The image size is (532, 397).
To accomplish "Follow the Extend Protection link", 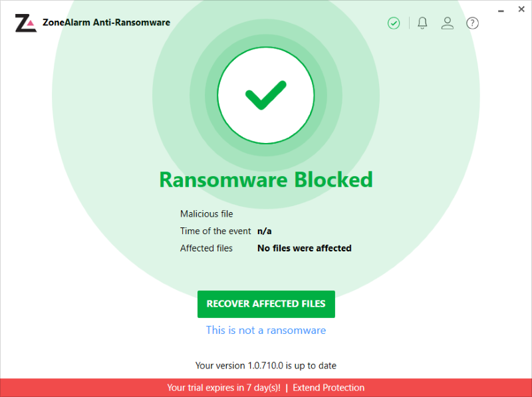I will [329, 388].
